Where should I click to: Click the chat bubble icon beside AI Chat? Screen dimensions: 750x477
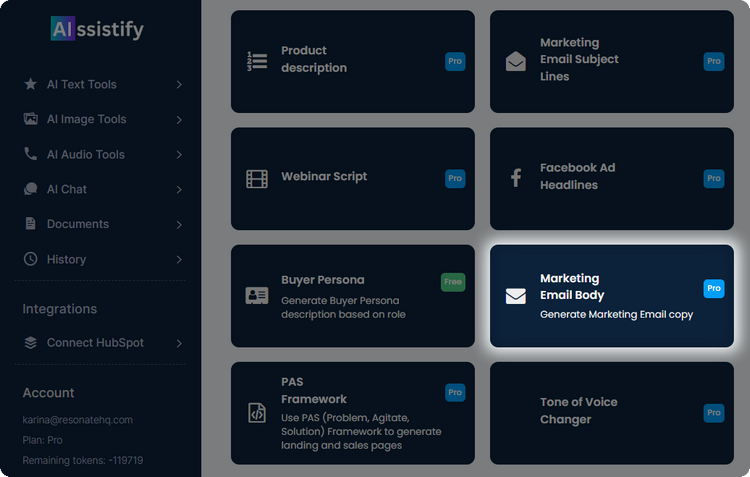(x=30, y=189)
